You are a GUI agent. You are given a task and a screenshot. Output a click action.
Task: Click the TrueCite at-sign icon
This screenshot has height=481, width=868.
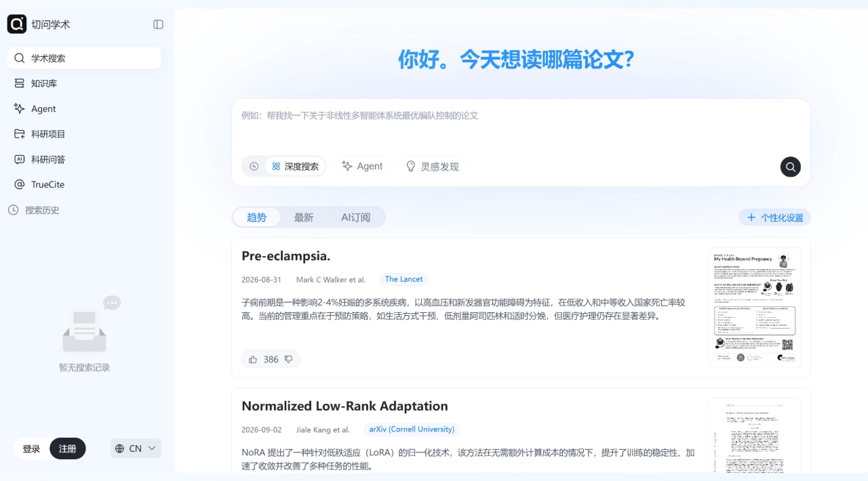[19, 184]
